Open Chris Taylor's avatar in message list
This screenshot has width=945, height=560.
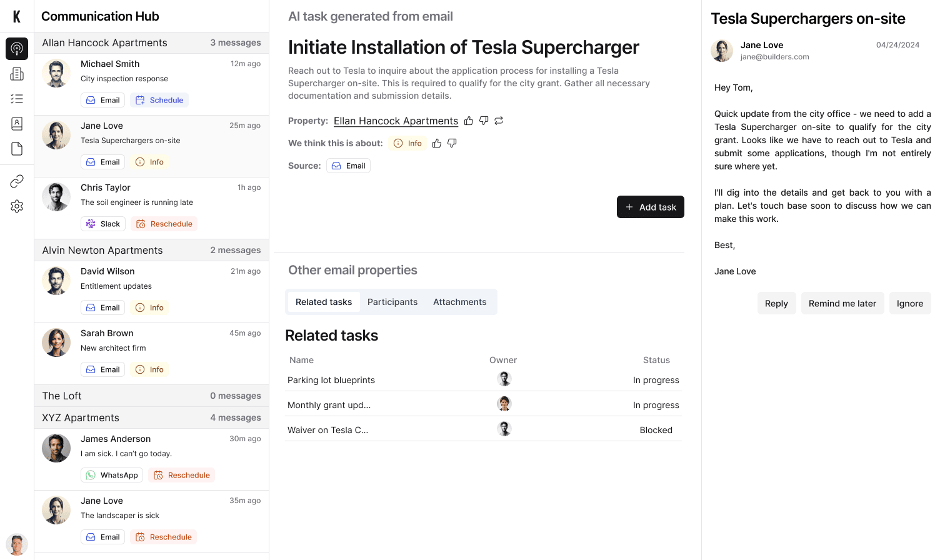tap(56, 197)
